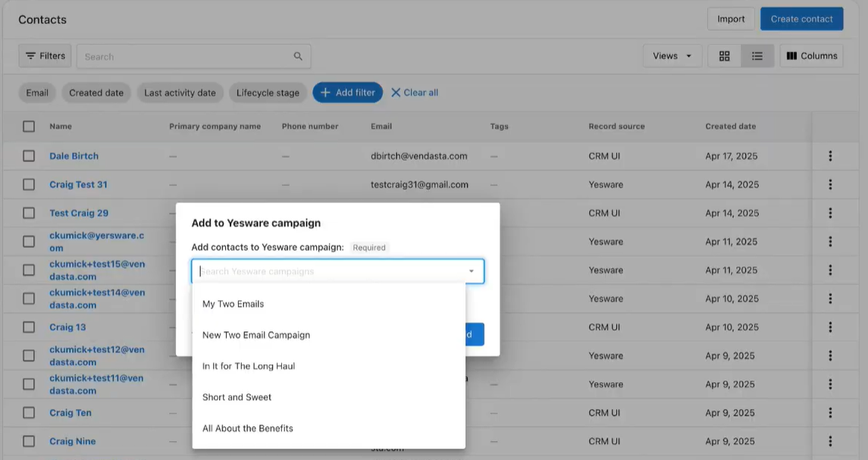Collapse the Yesware campaigns dropdown arrow
868x460 pixels.
click(471, 271)
